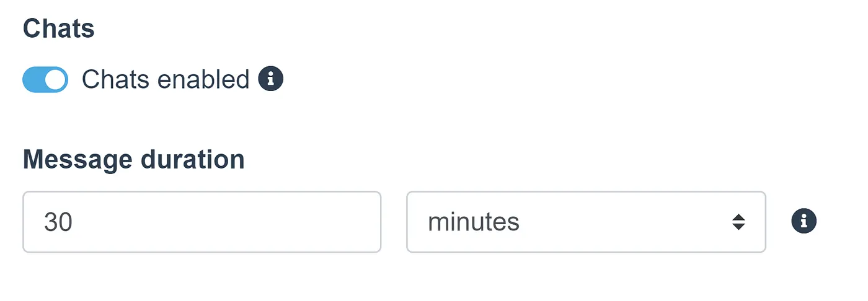The image size is (868, 301).
Task: Place cursor in the duration value box
Action: (x=201, y=222)
